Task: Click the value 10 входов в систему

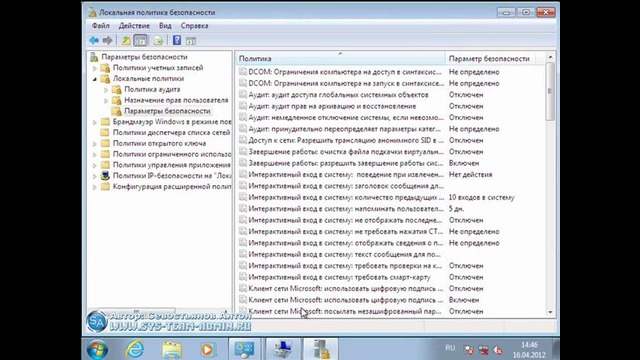Action: point(482,198)
